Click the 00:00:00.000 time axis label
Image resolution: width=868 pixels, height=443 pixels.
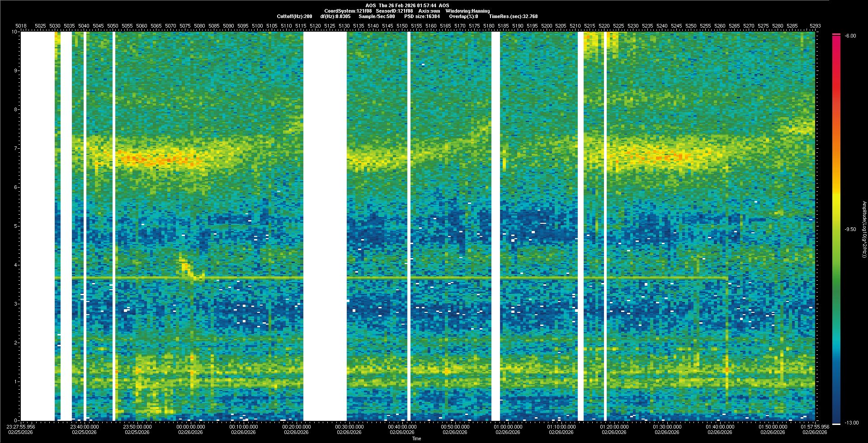pos(190,426)
